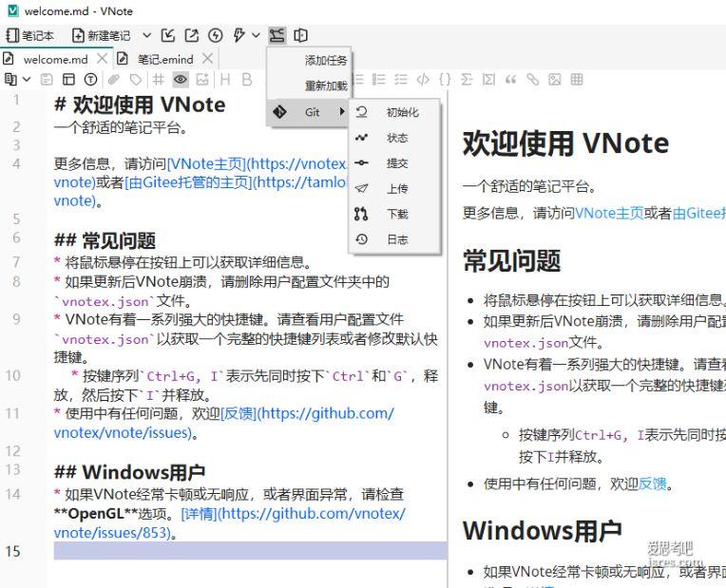This screenshot has height=588, width=726.
Task: Choose 上传 in Git submenu
Action: coord(394,188)
